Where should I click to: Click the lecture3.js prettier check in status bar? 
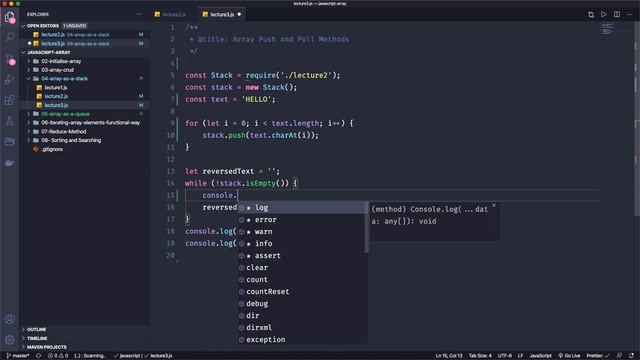point(159,356)
